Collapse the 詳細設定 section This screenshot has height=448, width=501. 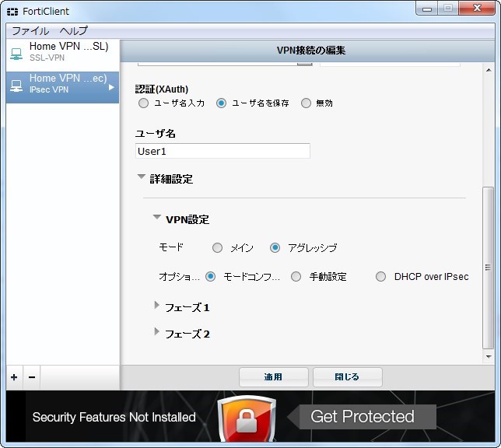tap(142, 177)
